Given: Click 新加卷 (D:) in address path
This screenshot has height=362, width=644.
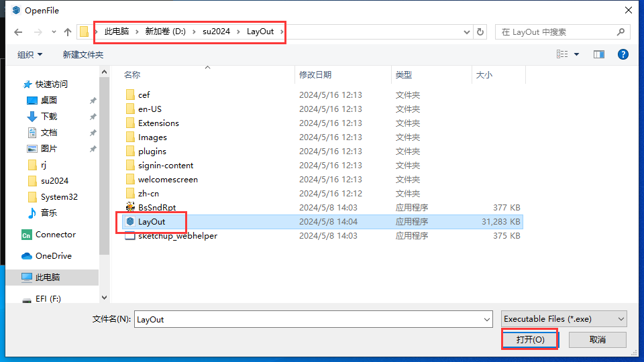Looking at the screenshot, I should coord(166,32).
